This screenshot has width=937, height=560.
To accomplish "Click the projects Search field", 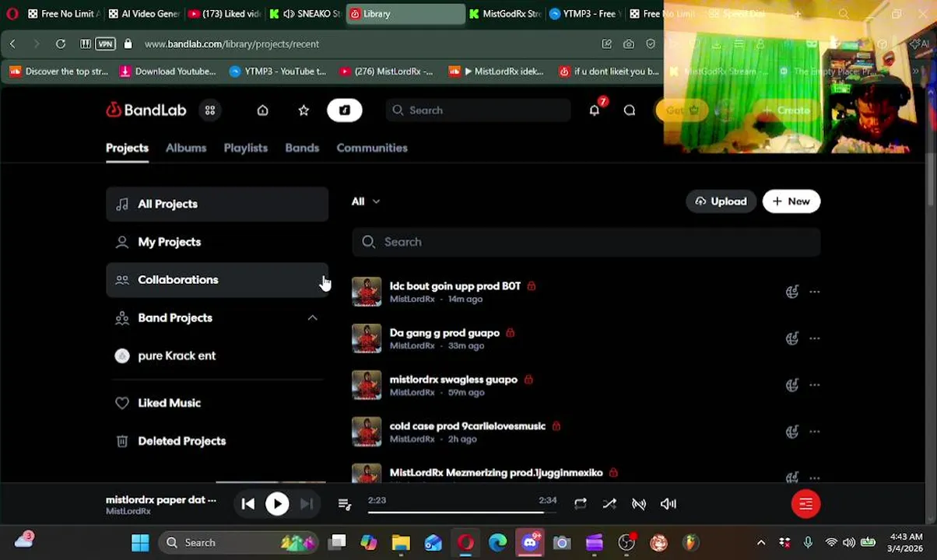I will coord(586,242).
